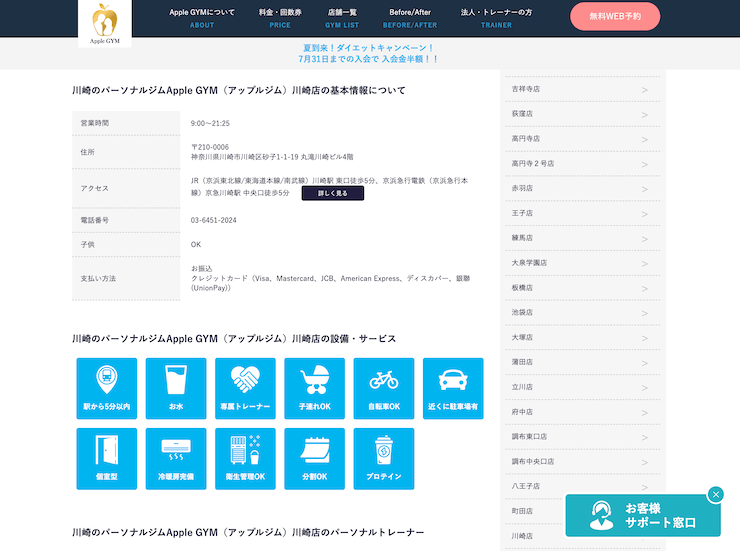The height and width of the screenshot is (555, 740).
Task: Click the 詳しく見る access details button
Action: tap(333, 193)
